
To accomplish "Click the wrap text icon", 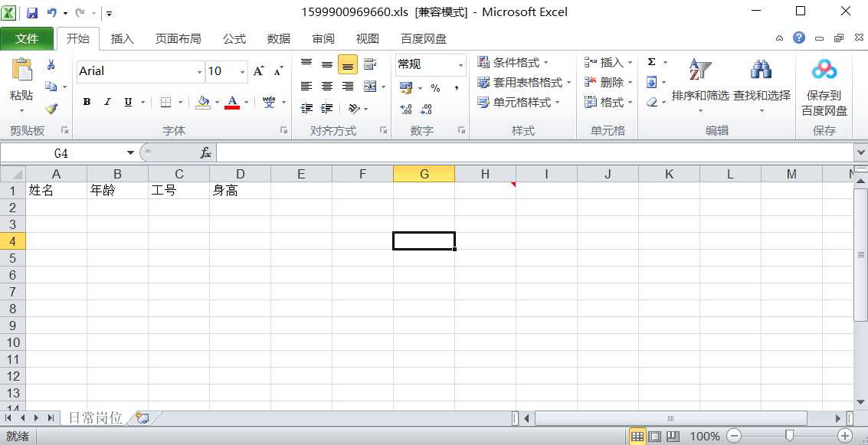I will 370,64.
